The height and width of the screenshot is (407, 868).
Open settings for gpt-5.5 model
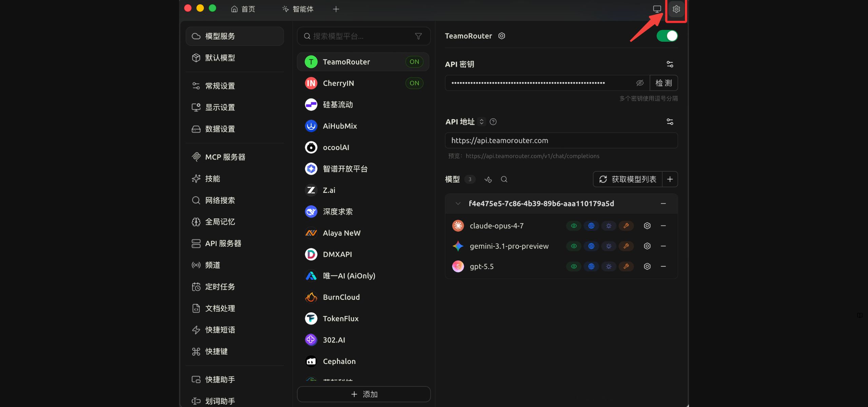tap(647, 266)
